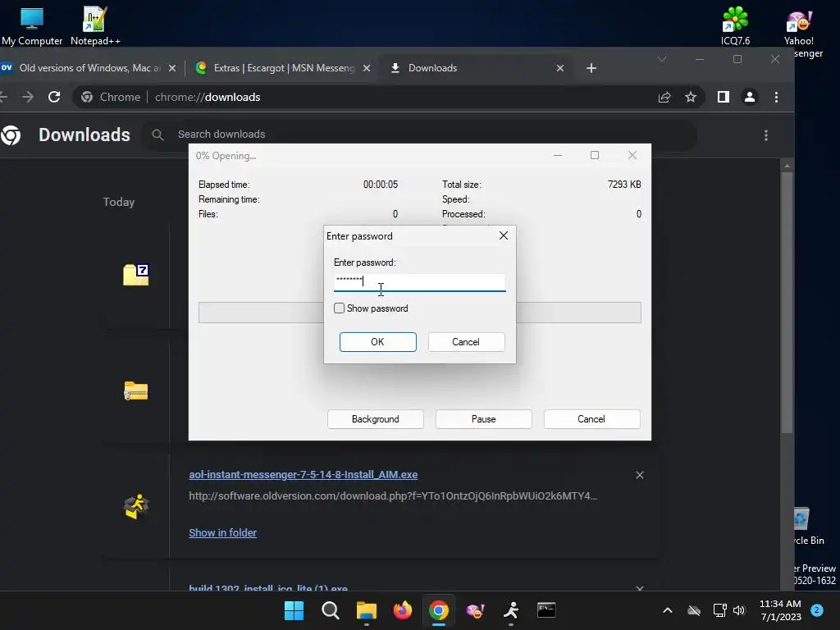This screenshot has width=840, height=630.
Task: Click the Chrome logo beside Downloads heading
Action: click(11, 135)
